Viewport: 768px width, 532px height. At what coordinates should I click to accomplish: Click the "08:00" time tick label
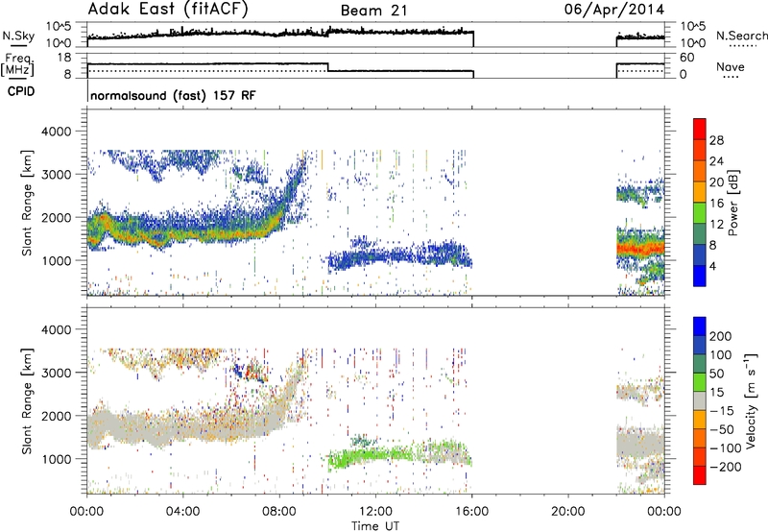click(279, 512)
